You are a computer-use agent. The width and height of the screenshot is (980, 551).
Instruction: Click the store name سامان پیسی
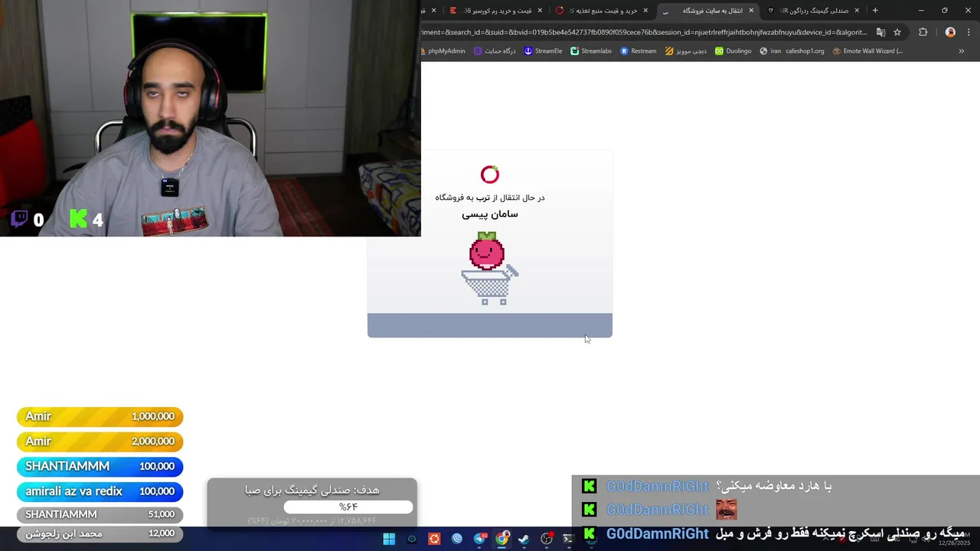(x=490, y=214)
